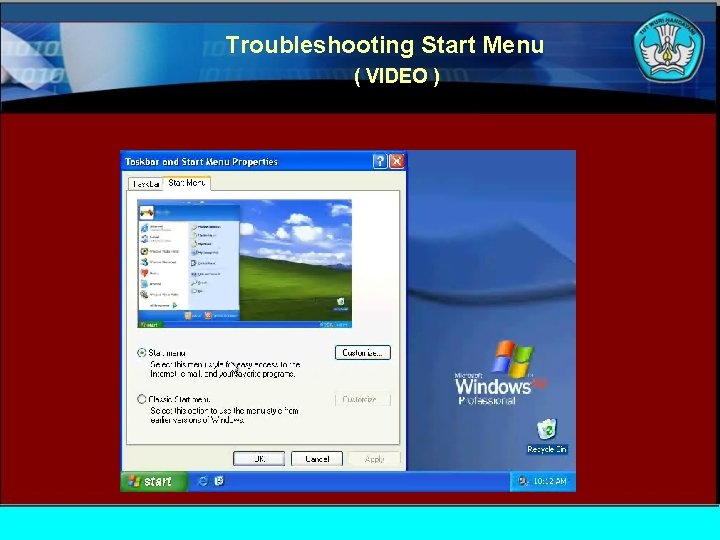Click the '( VIDEO )' subtitle text
This screenshot has width=720, height=540.
pyautogui.click(x=397, y=76)
